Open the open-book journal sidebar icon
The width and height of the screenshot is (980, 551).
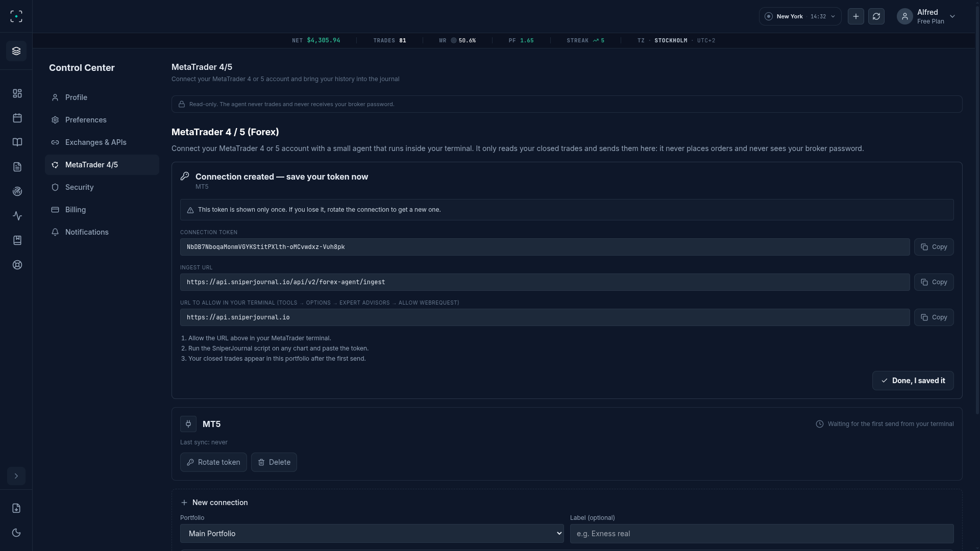17,142
